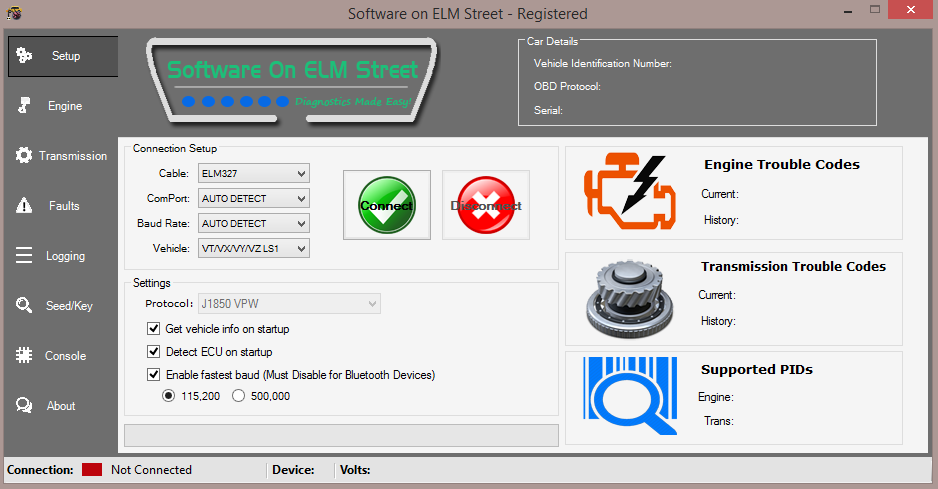Click the Software On ELM Street logo
The height and width of the screenshot is (489, 938).
292,81
